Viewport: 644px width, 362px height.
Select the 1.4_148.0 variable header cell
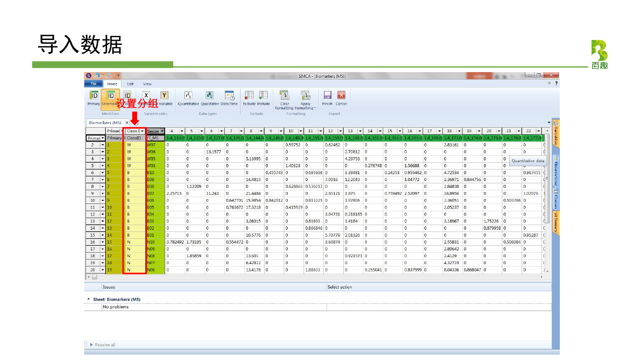pyautogui.click(x=293, y=138)
